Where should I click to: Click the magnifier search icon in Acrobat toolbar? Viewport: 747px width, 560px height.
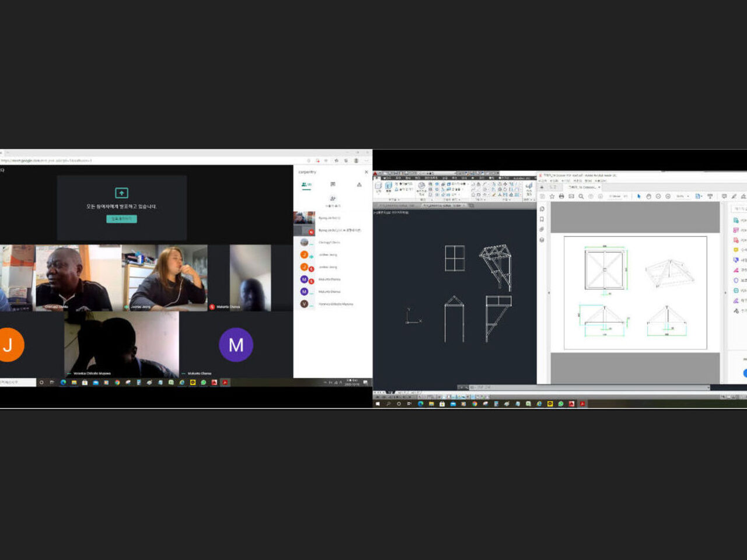tap(581, 197)
